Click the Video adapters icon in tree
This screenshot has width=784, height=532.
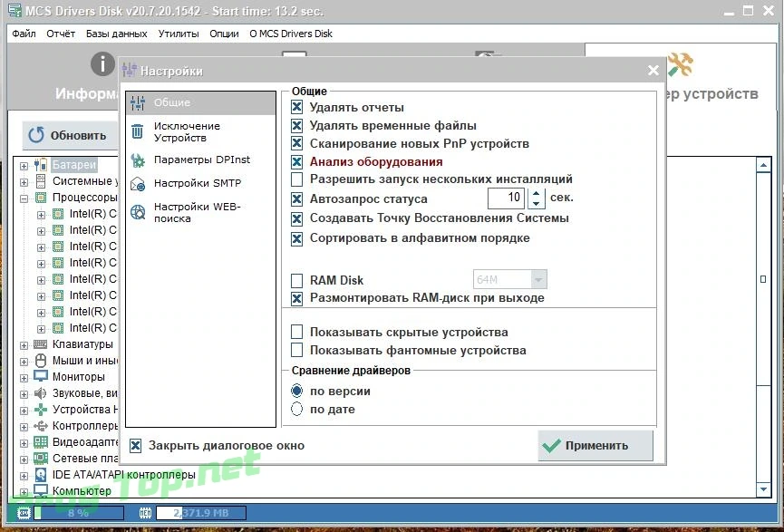(x=41, y=442)
